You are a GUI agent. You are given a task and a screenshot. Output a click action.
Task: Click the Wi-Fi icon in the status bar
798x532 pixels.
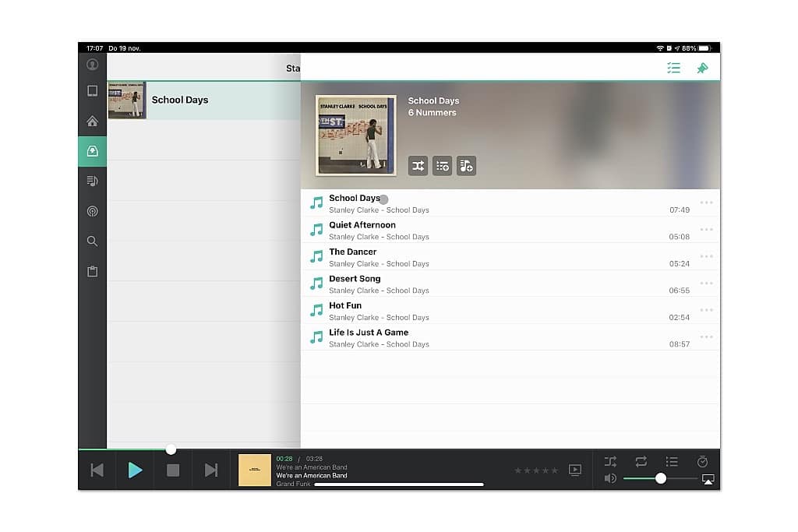tap(660, 48)
